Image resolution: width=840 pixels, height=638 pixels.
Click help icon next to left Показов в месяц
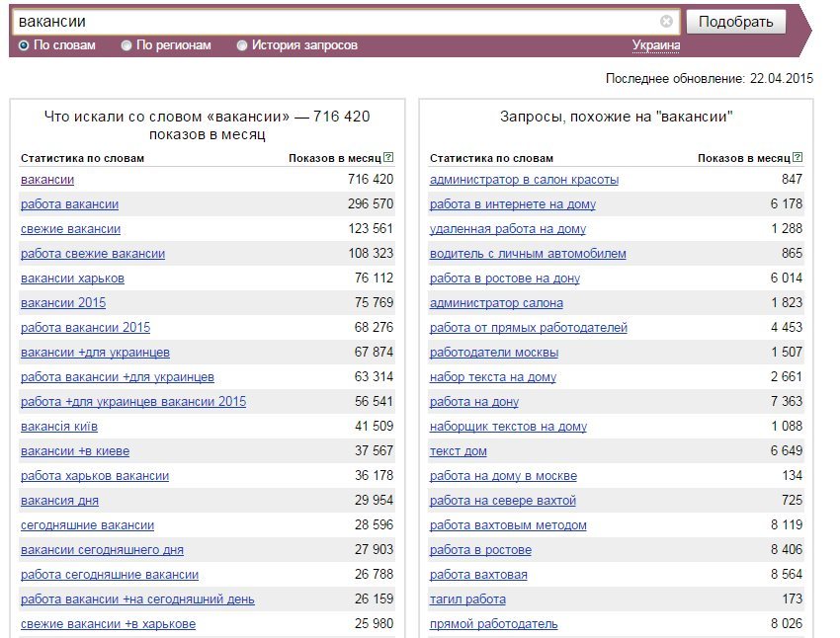389,157
